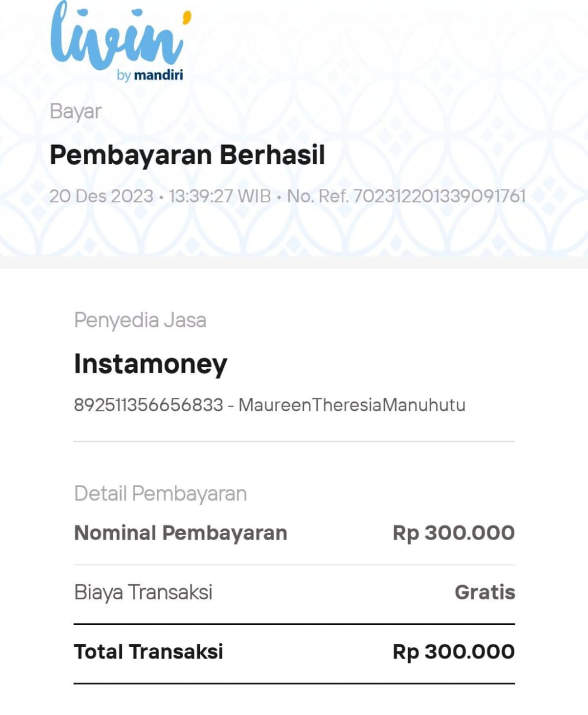The image size is (588, 715).
Task: Click the Detail Pembayaran section header
Action: click(x=160, y=494)
